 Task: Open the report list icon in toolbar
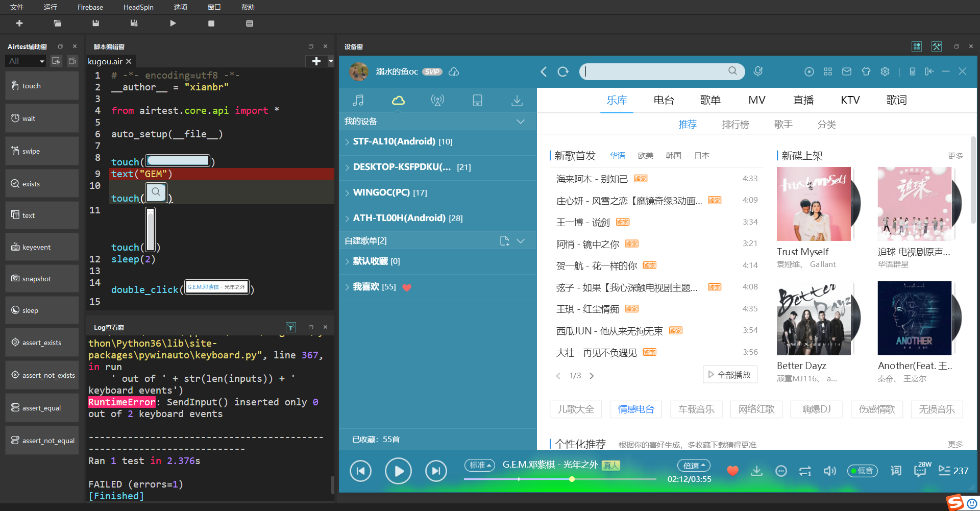click(x=250, y=23)
